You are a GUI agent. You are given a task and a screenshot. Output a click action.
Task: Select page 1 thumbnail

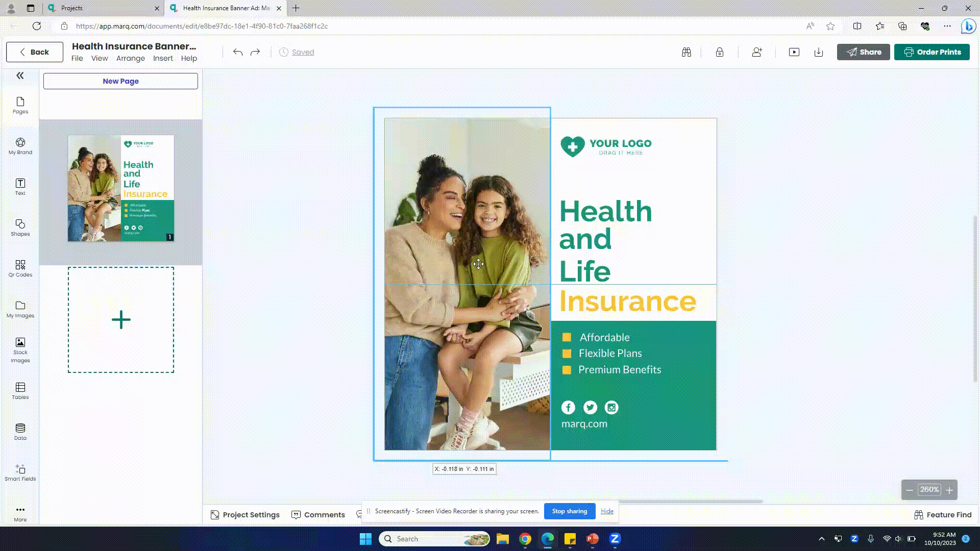tap(121, 188)
